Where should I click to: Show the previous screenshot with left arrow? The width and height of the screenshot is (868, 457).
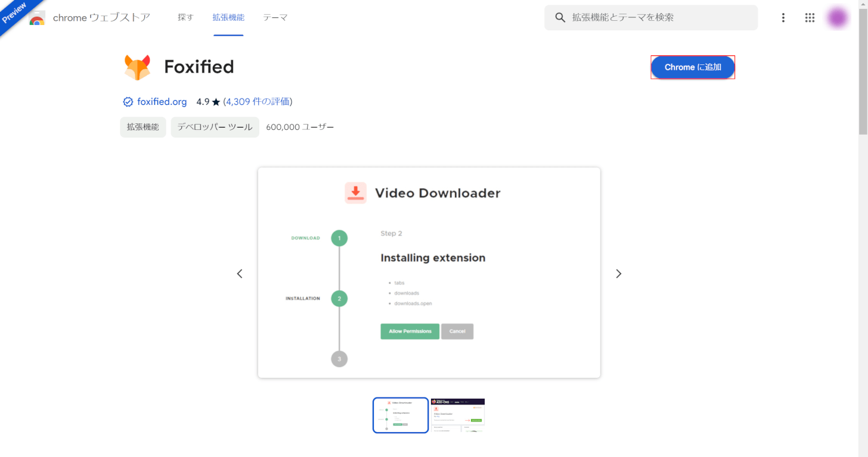(240, 273)
